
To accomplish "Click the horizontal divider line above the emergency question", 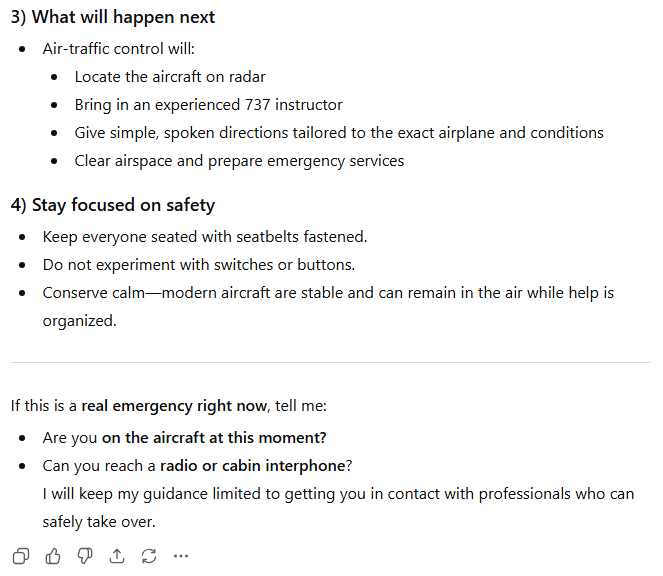I will [x=330, y=362].
